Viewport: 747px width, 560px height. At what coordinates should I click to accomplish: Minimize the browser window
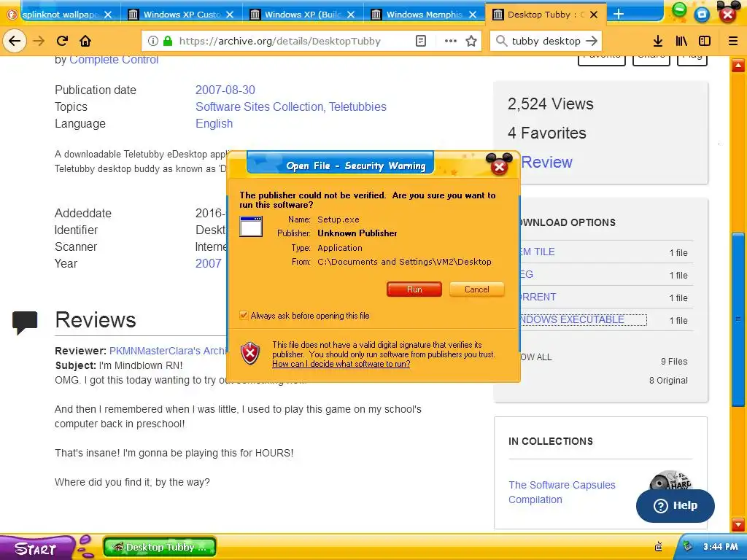679,9
